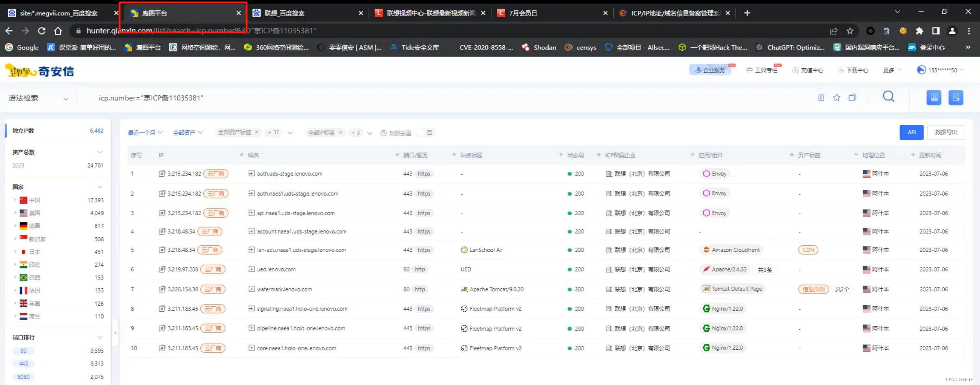Click the 数据去重 help question mark icon

383,133
